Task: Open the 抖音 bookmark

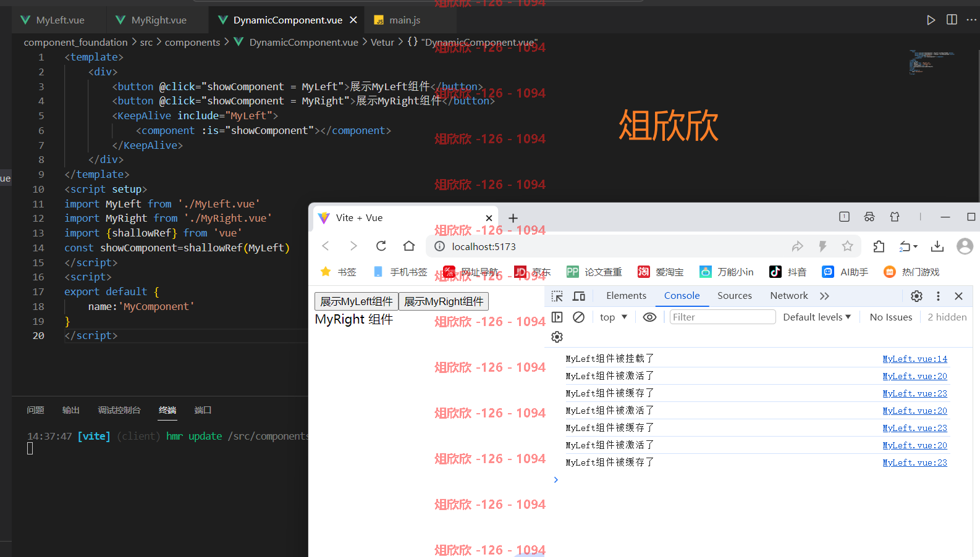Action: point(788,272)
